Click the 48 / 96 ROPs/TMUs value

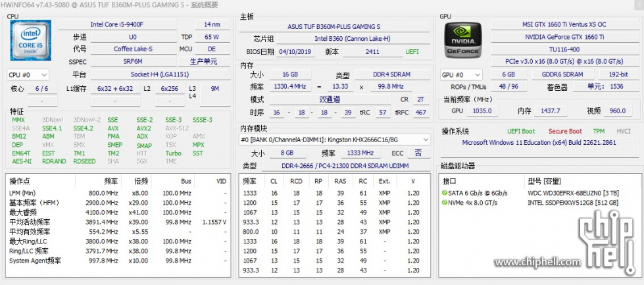pyautogui.click(x=508, y=87)
